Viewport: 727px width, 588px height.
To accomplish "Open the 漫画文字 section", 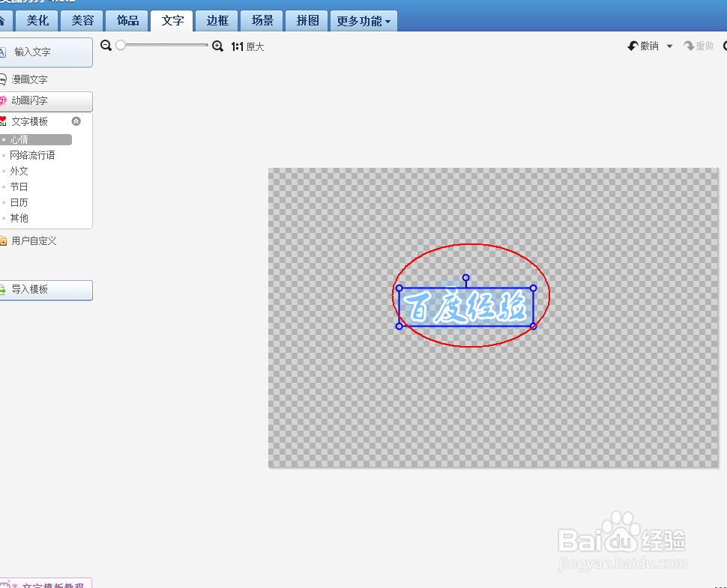I will pyautogui.click(x=29, y=79).
